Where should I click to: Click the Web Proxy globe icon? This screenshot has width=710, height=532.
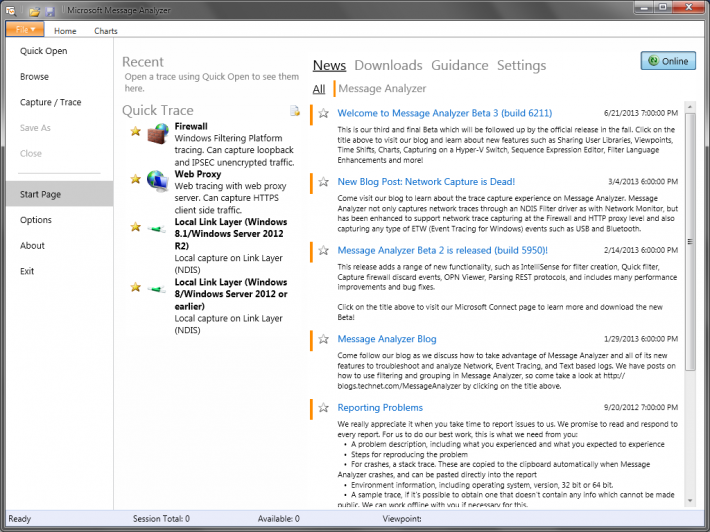point(158,181)
